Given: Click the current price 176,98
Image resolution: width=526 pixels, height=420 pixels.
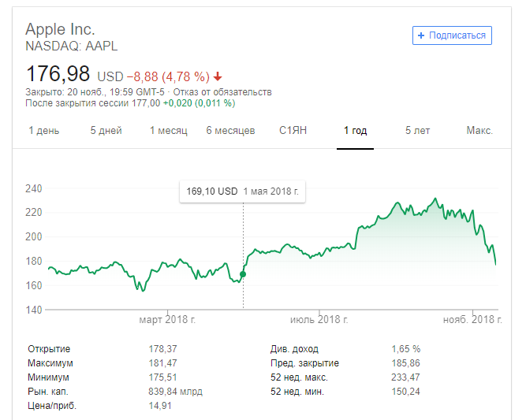Looking at the screenshot, I should tap(58, 75).
